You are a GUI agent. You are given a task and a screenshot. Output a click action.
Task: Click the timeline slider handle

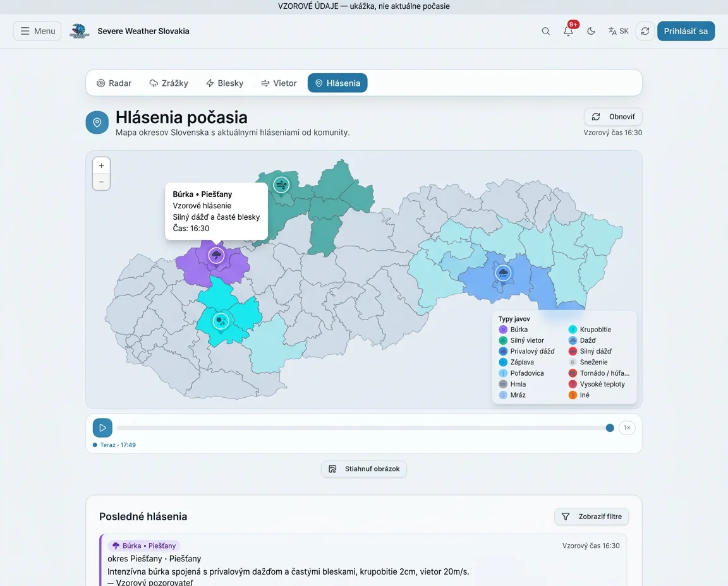(610, 428)
